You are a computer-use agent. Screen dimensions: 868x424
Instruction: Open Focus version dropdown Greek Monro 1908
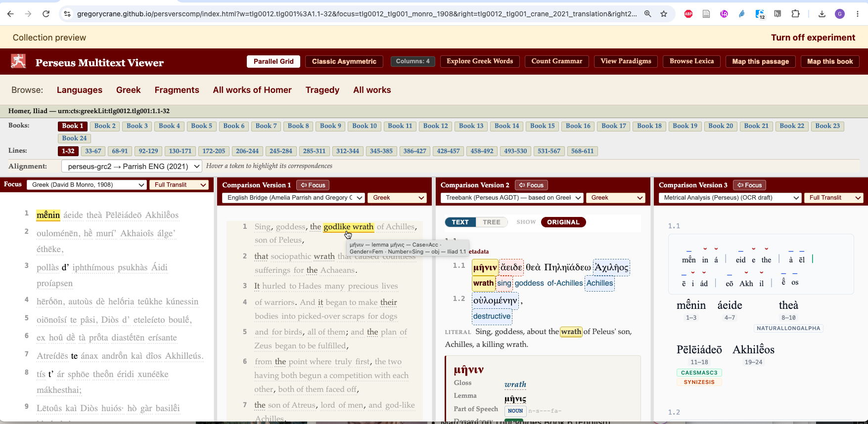[87, 185]
